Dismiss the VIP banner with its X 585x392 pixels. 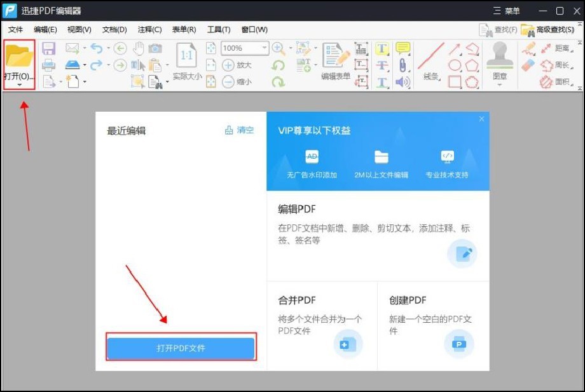[481, 119]
